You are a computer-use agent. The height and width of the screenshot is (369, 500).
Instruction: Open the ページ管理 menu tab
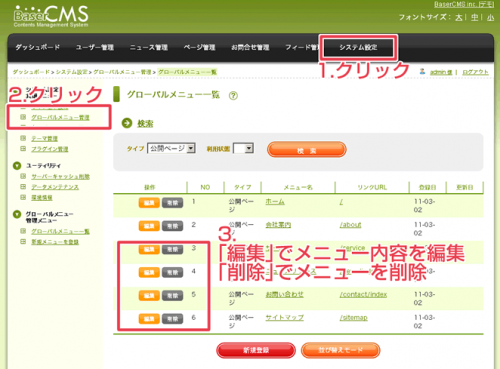(199, 47)
